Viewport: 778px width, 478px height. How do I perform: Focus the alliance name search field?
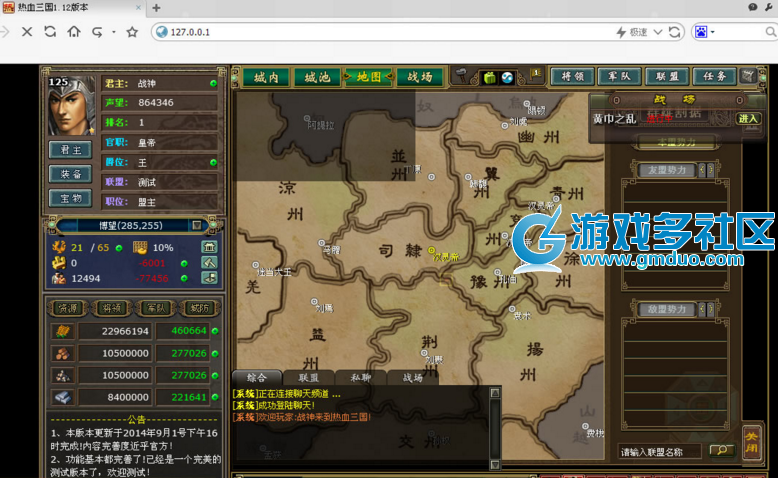click(659, 452)
